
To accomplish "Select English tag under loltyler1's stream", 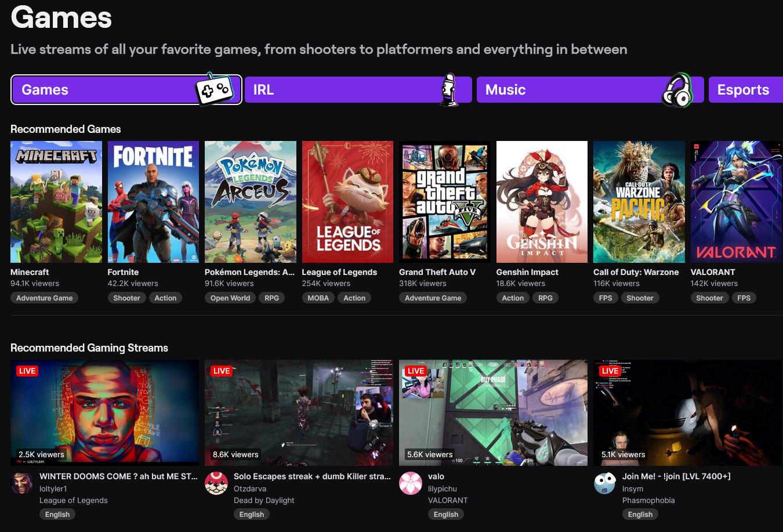I will tap(57, 515).
